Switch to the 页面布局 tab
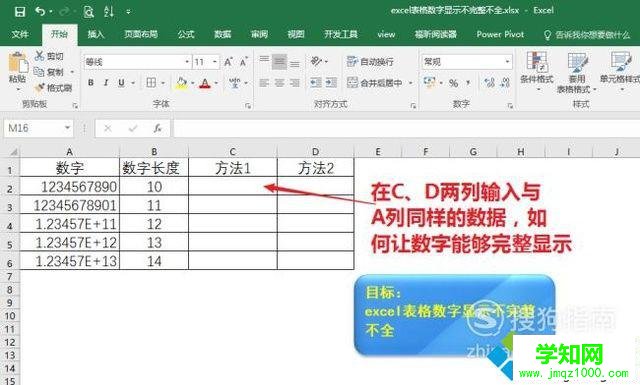The height and width of the screenshot is (385, 640). 141,34
